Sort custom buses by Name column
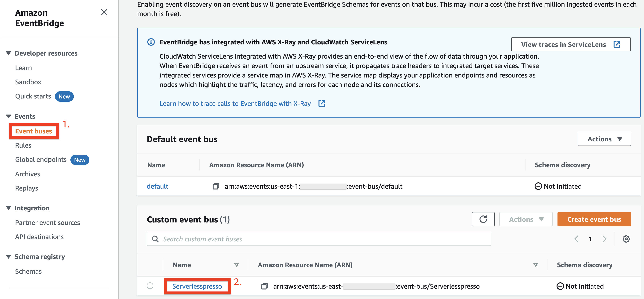This screenshot has height=299, width=644. [x=236, y=265]
